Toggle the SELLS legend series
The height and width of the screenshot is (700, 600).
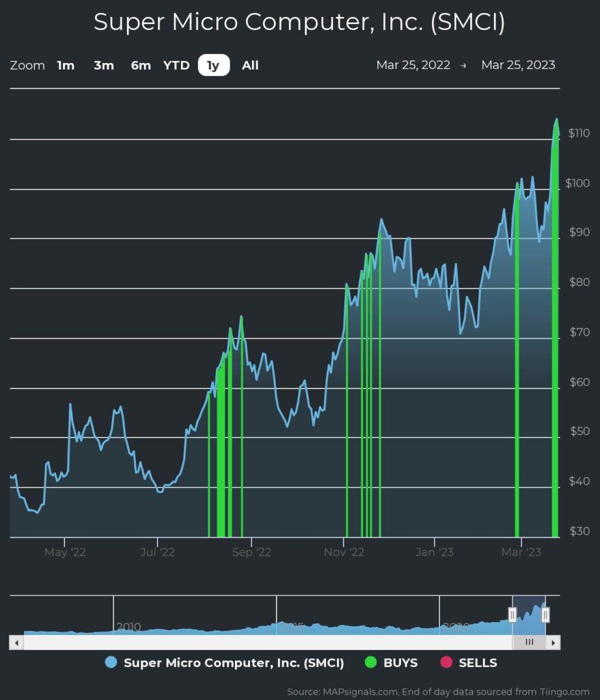pos(468,663)
